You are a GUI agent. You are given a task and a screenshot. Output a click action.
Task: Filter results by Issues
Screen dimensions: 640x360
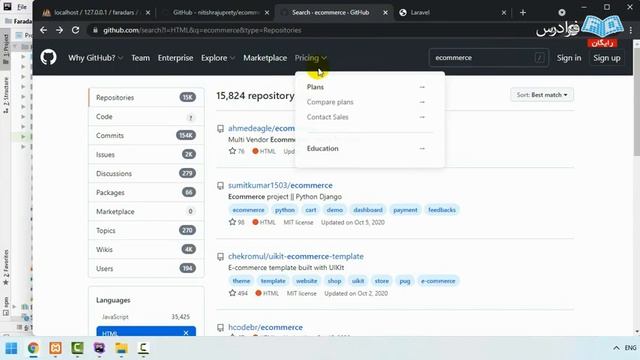coord(146,155)
